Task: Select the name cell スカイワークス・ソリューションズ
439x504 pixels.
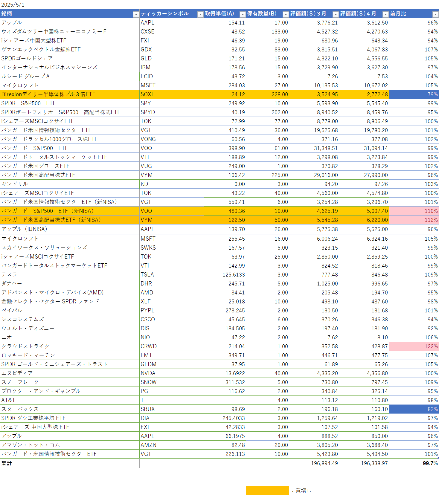Action: 70,248
